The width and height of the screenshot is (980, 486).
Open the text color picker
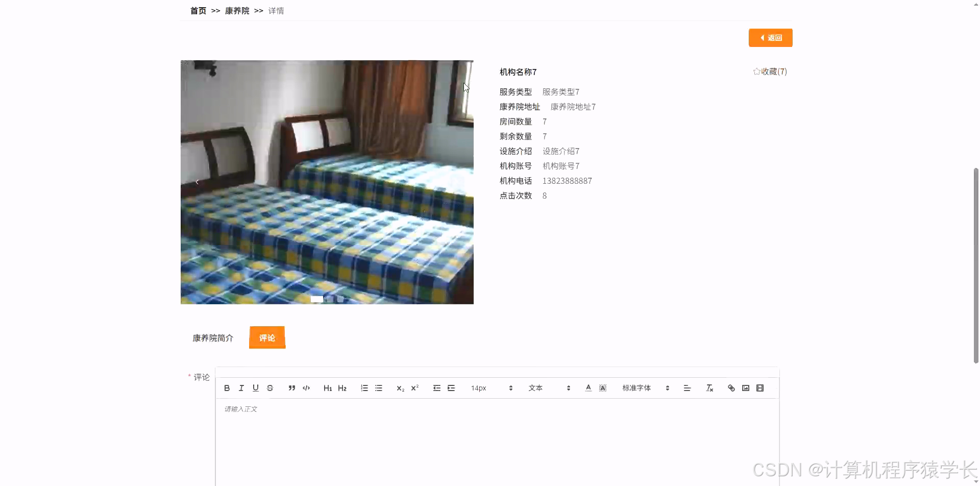click(589, 388)
